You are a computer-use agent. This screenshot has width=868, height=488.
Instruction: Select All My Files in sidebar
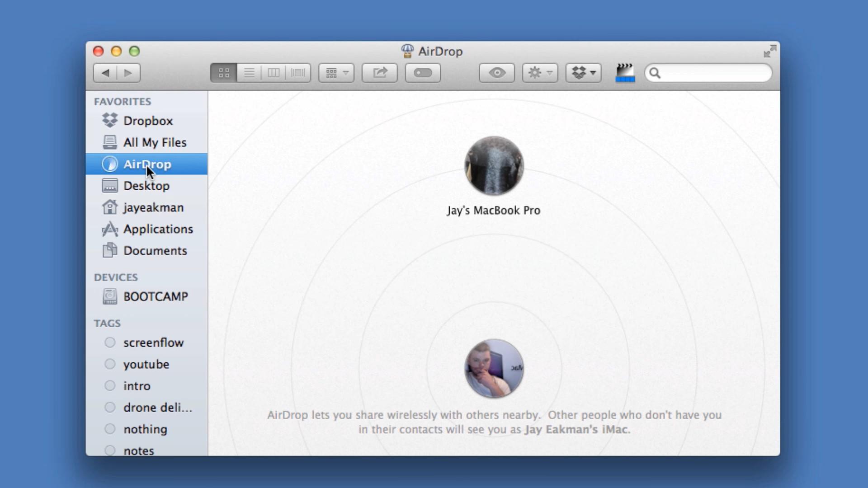(x=155, y=142)
